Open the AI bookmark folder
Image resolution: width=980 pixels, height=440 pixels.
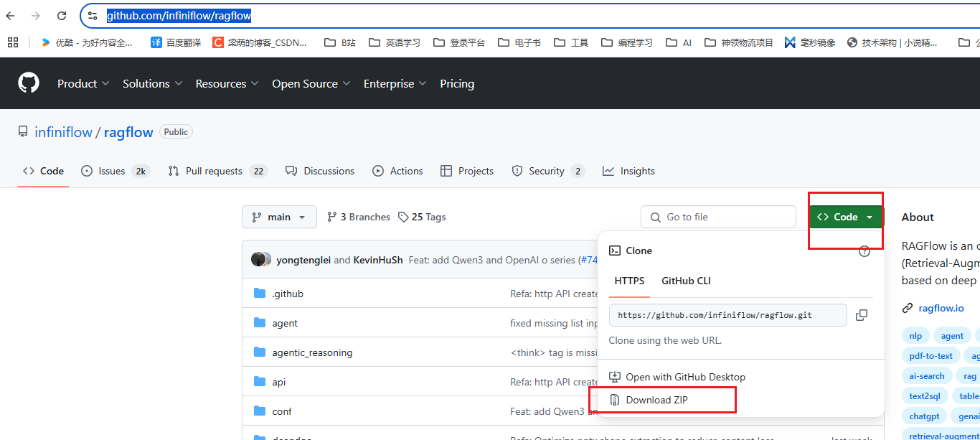[679, 42]
